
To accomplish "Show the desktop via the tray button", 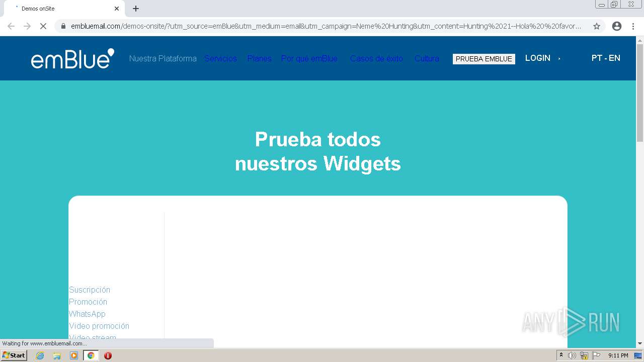I will tap(638, 355).
